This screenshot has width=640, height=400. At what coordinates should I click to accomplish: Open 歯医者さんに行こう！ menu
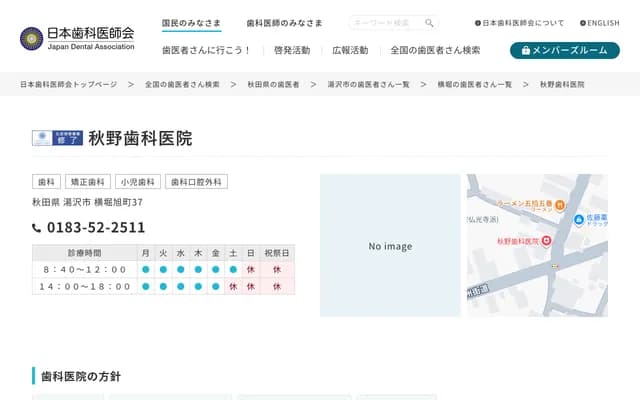[x=206, y=50]
